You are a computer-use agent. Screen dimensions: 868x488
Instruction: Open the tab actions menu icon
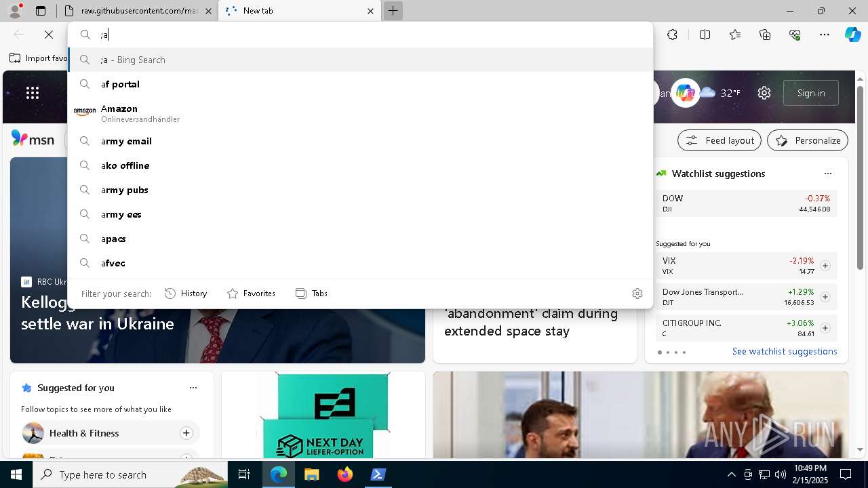click(41, 11)
